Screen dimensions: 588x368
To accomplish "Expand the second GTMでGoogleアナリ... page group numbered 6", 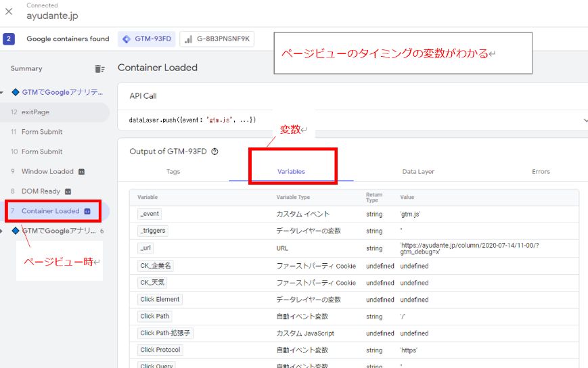I will click(x=1, y=231).
